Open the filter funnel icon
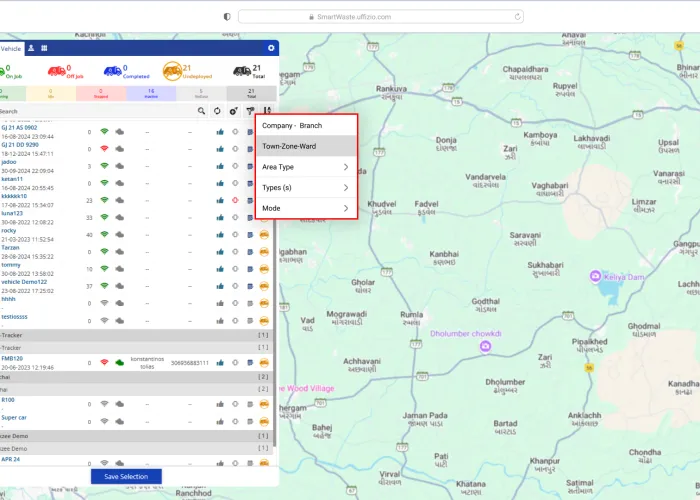This screenshot has width=700, height=500. coord(250,111)
